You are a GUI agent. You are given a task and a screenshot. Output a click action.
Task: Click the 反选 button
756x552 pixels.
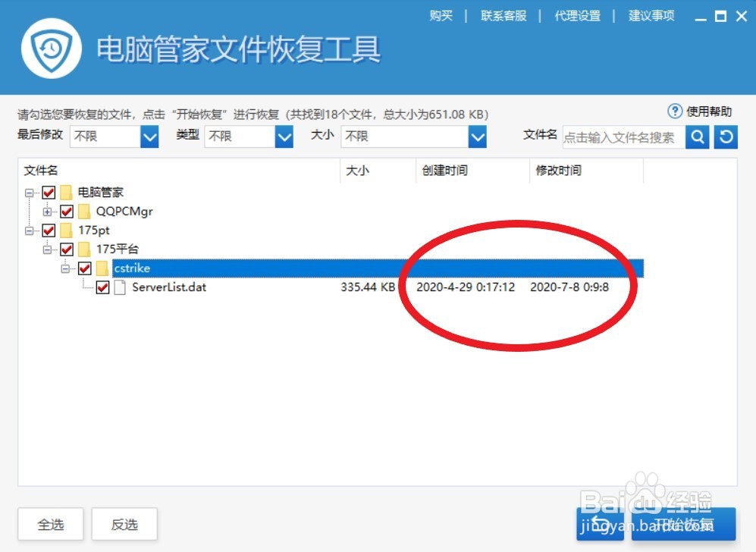124,524
